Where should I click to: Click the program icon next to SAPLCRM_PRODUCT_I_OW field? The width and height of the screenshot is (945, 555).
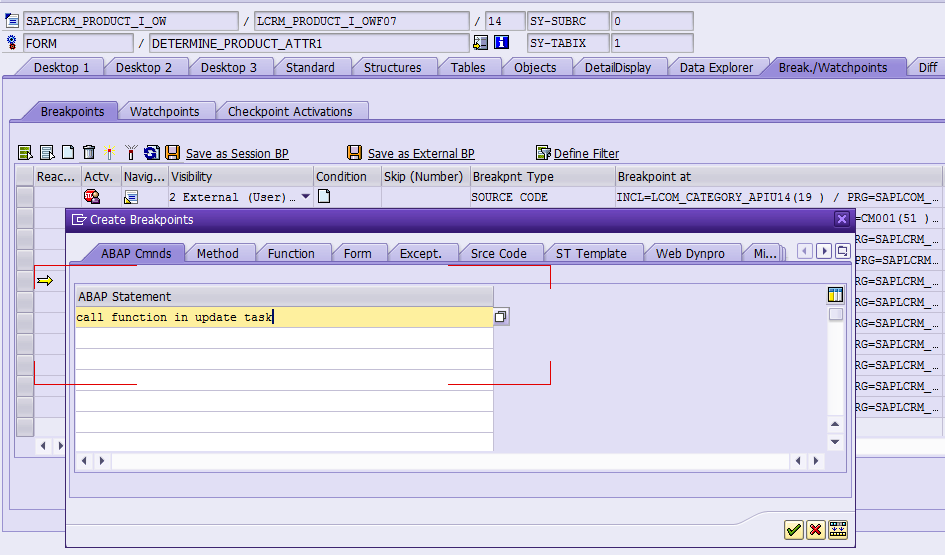coord(11,21)
